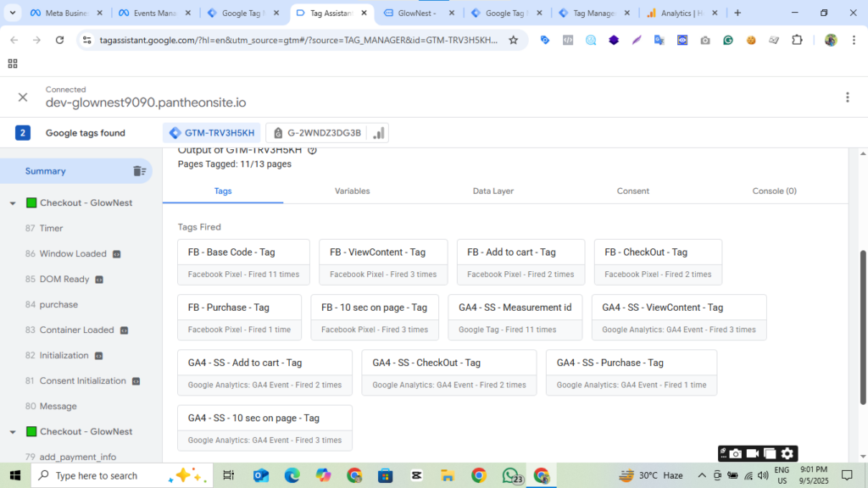This screenshot has width=868, height=488.
Task: Click the bar chart icon beside G-2WNDZ3DG3B
Action: coord(379,133)
